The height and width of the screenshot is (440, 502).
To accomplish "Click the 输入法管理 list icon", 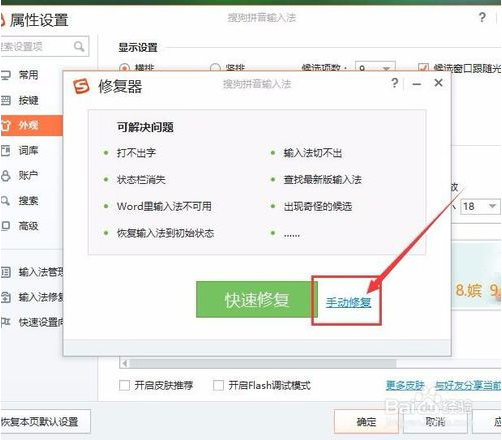I will [6, 272].
